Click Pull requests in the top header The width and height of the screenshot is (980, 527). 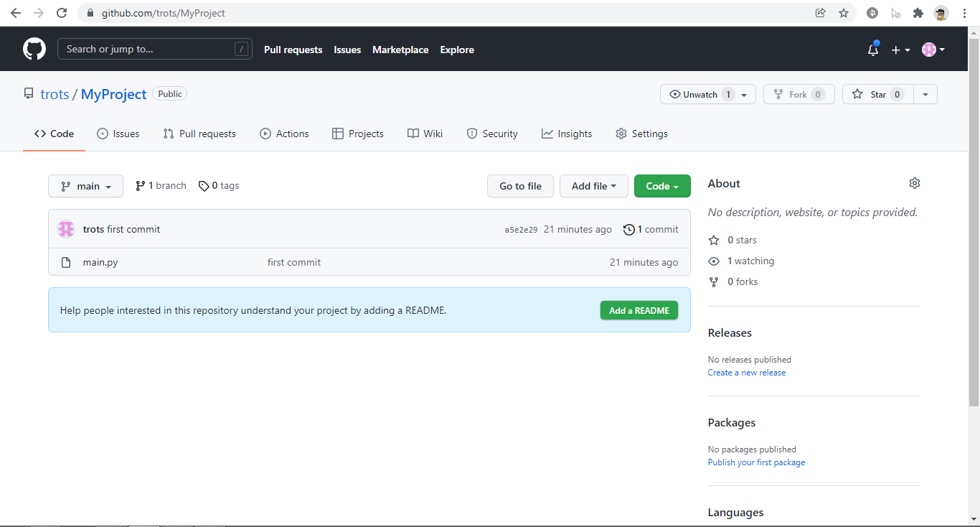click(x=293, y=50)
